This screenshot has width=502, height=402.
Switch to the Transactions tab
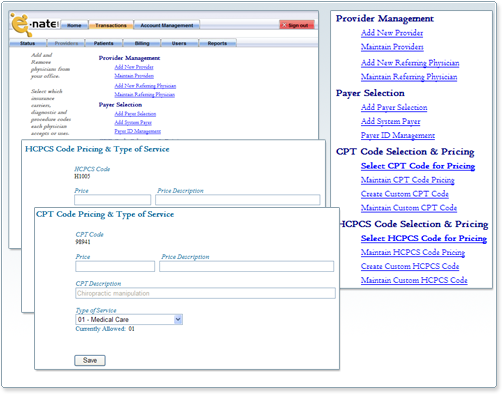111,25
